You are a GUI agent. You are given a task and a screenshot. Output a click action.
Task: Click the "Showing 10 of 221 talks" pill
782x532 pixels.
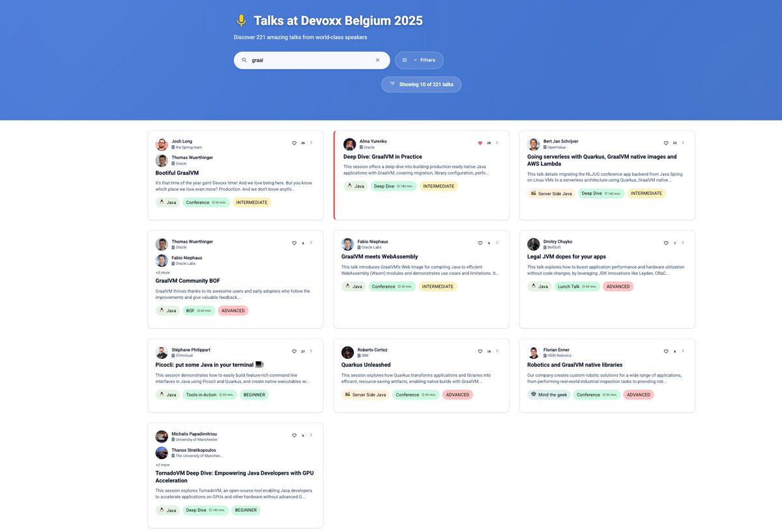point(421,84)
